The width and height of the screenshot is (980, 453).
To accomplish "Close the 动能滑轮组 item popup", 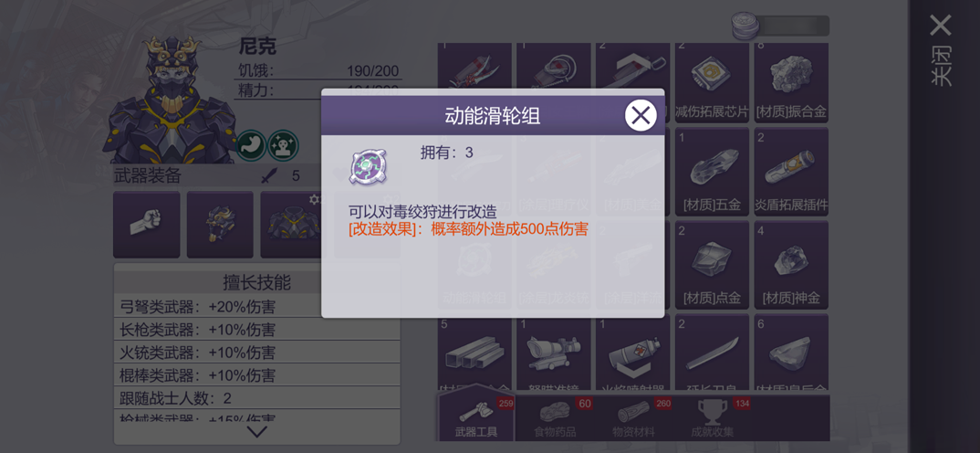I will coord(641,115).
